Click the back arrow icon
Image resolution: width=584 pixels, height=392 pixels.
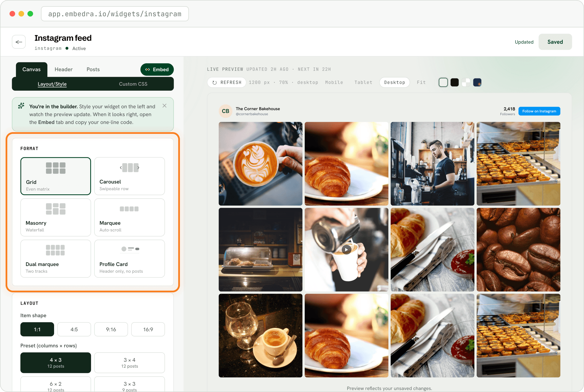19,42
